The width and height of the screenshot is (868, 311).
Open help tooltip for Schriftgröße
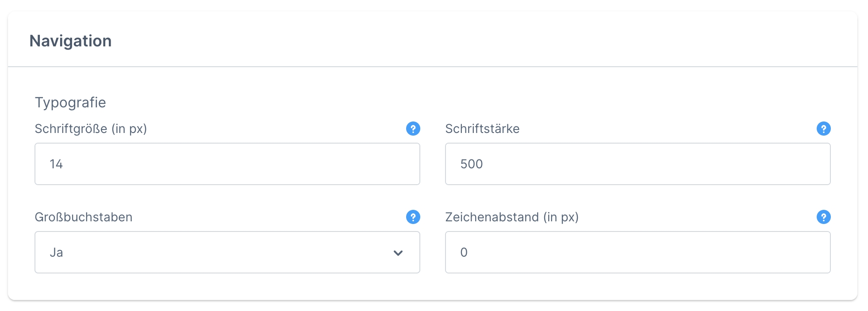tap(413, 129)
